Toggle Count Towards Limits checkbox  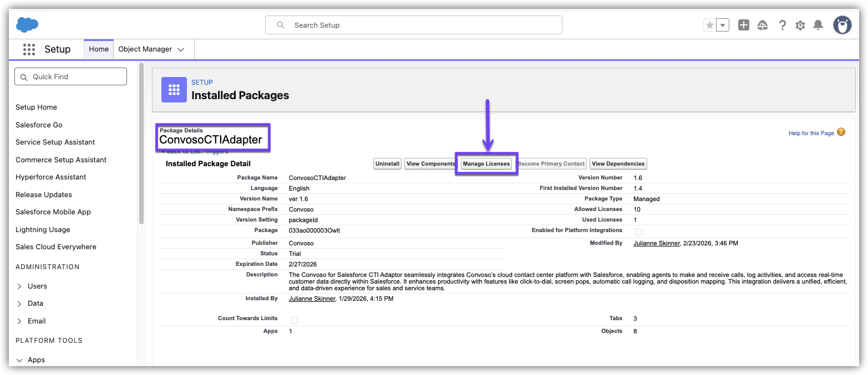[x=295, y=320]
